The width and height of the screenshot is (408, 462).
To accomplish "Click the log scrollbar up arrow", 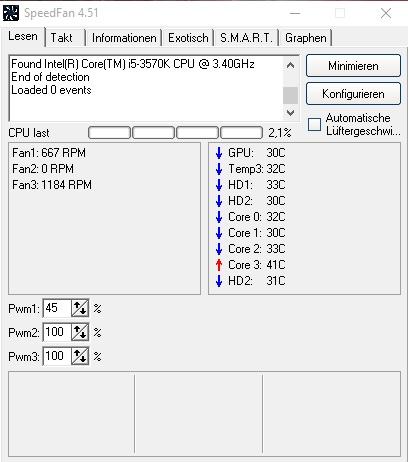I will coord(290,65).
